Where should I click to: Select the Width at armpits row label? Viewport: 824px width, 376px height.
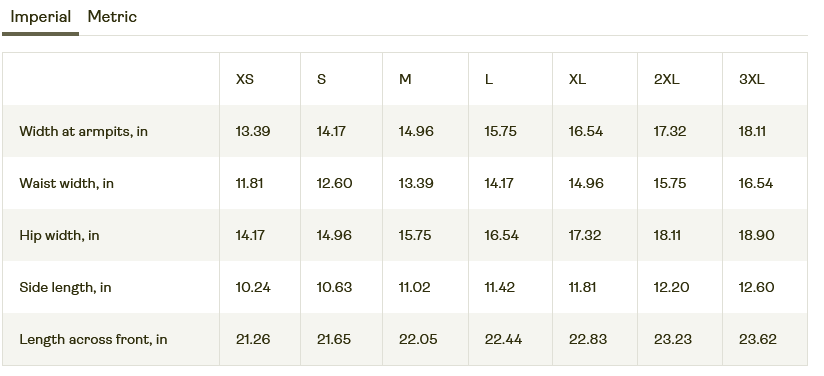pos(84,131)
